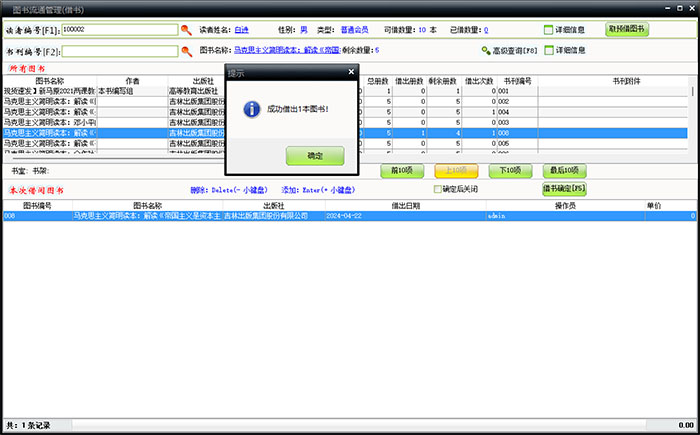
Task: Click the blue info icon in the dialog
Action: click(252, 109)
